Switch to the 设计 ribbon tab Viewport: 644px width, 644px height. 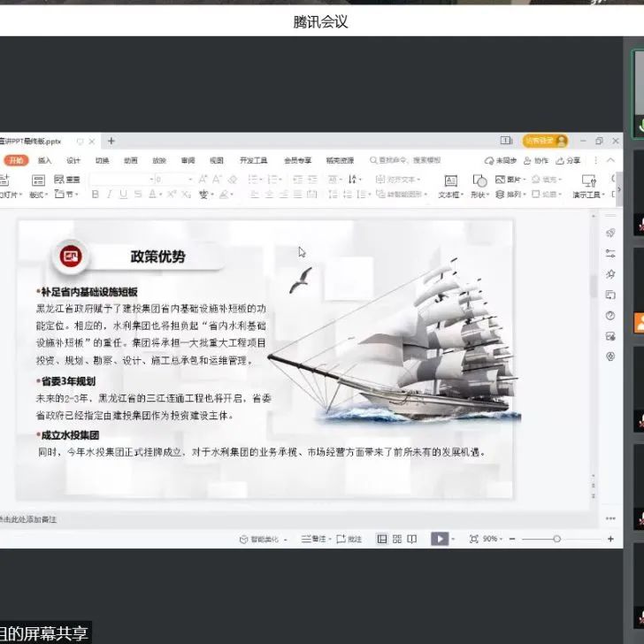coord(73,161)
